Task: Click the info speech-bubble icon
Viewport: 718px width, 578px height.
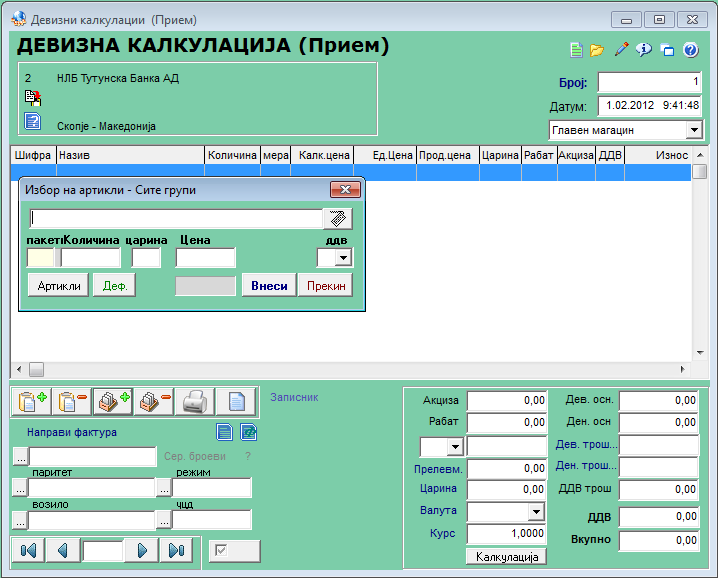Action: tap(644, 49)
